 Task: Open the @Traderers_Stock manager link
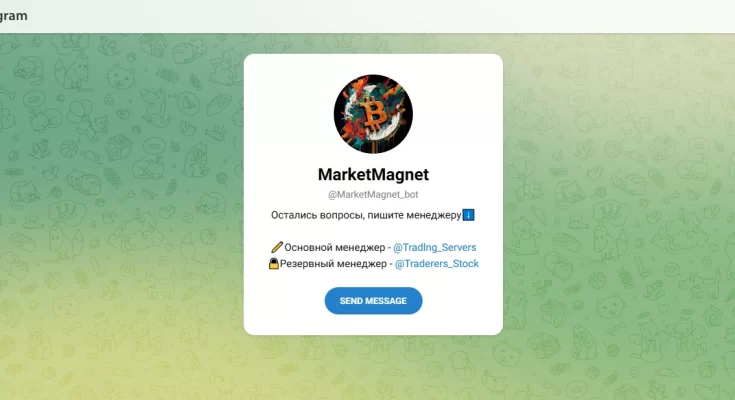click(x=436, y=264)
